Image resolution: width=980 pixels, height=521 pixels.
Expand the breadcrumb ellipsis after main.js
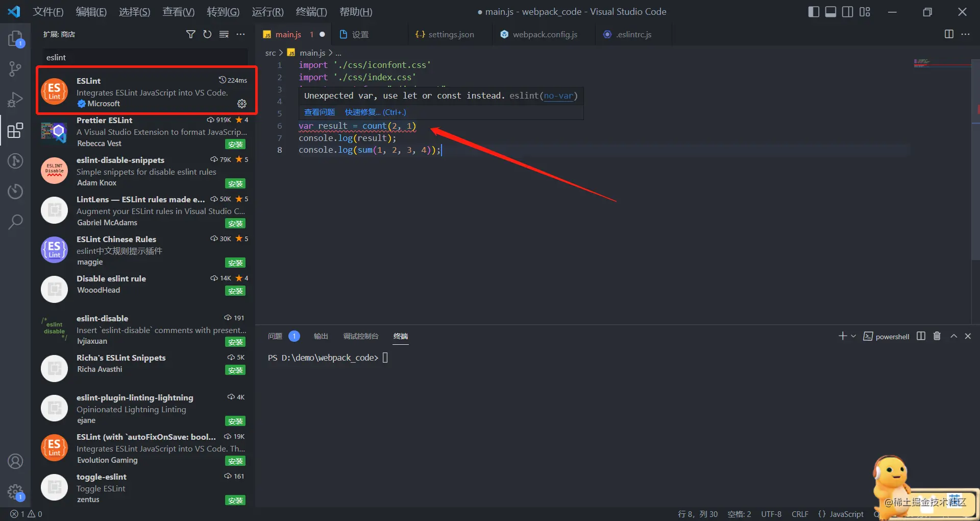[x=338, y=53]
